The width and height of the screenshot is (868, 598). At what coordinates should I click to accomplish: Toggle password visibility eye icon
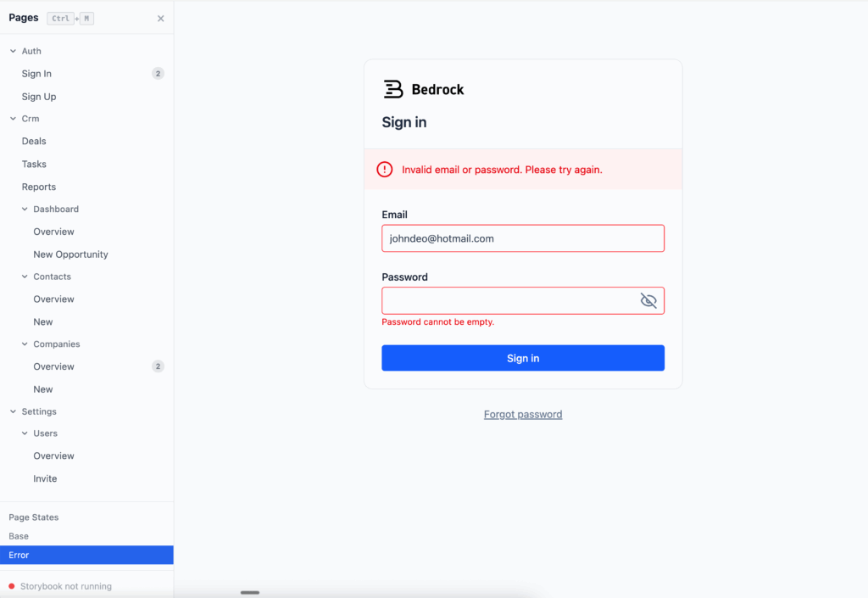pos(648,300)
